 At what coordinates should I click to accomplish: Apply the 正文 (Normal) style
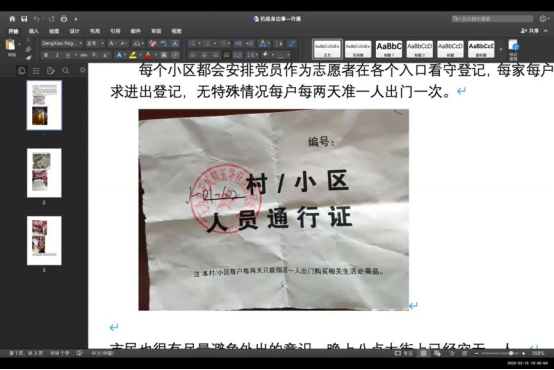327,49
